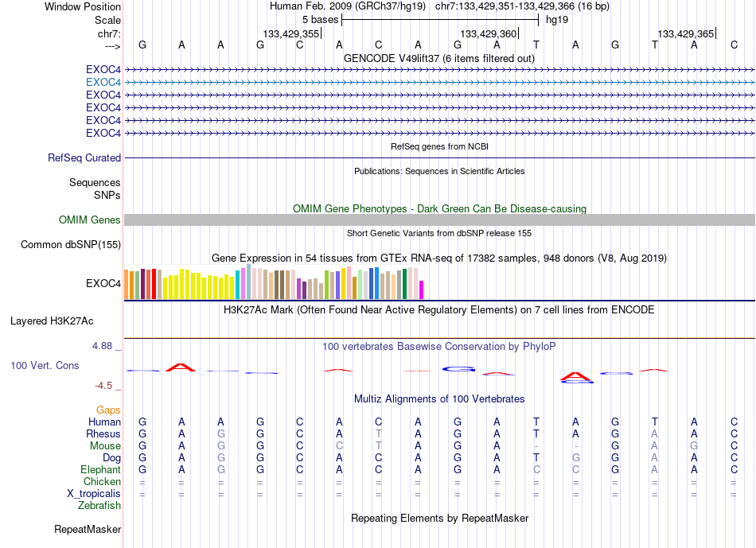Click the SNPs track label
756x548 pixels.
point(107,195)
